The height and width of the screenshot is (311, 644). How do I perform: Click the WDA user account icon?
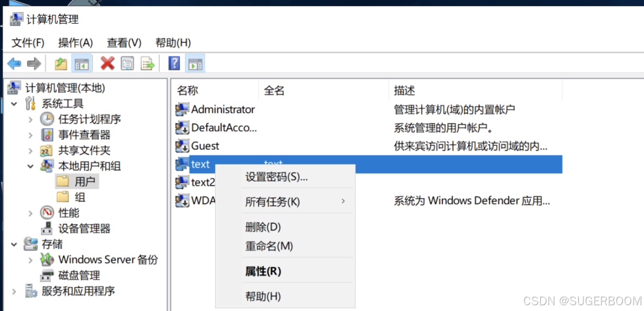(182, 200)
